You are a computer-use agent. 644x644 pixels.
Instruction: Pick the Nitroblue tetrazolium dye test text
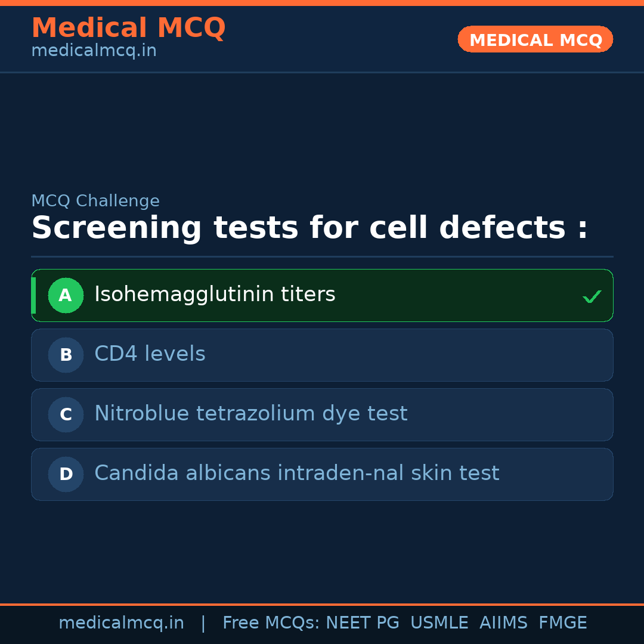coord(250,414)
